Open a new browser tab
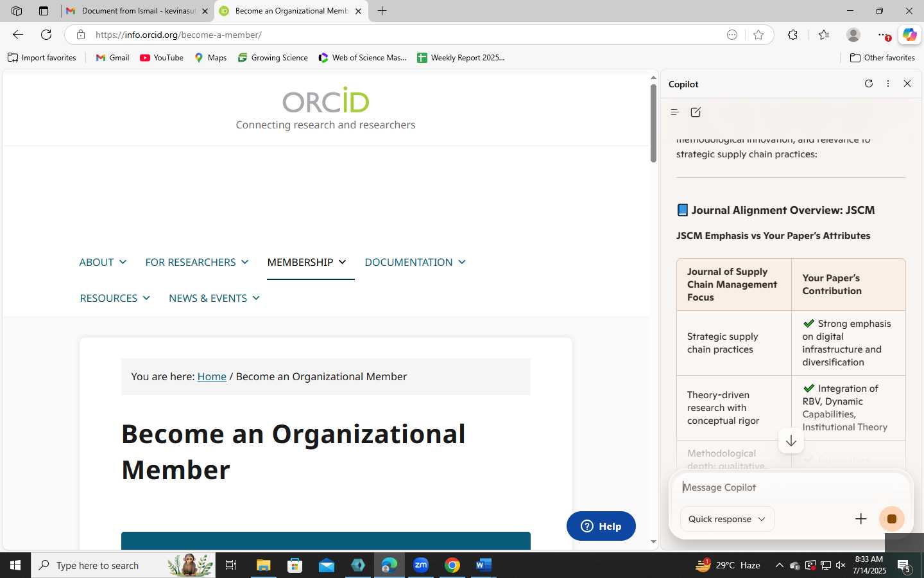This screenshot has height=578, width=924. pos(382,11)
